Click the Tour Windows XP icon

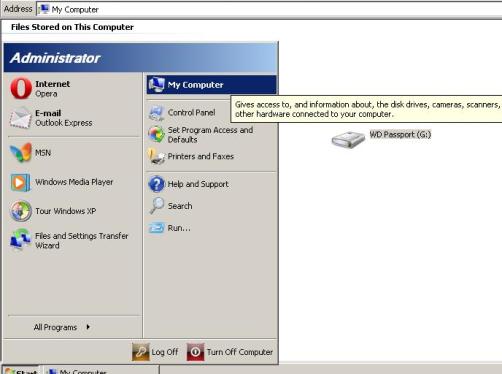[21, 211]
